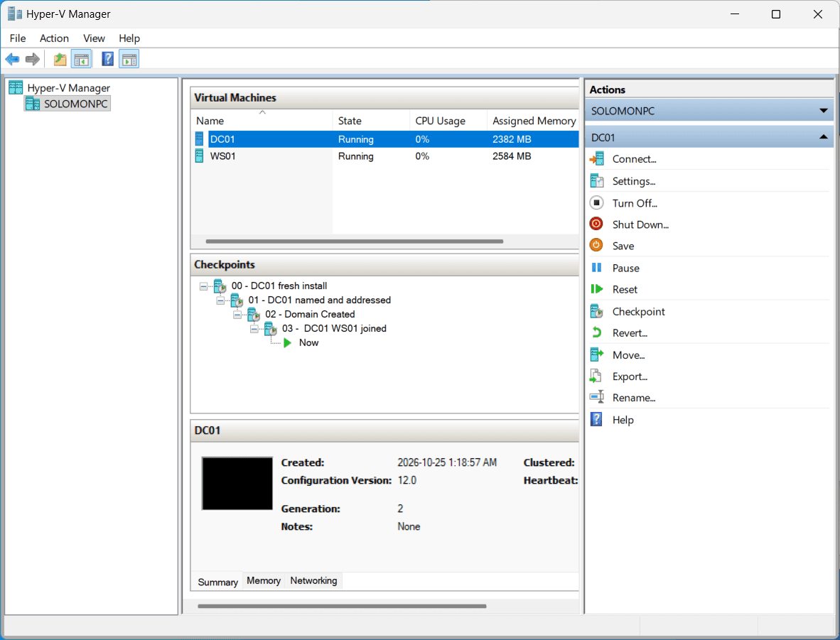This screenshot has height=640, width=840.
Task: Collapse the '02 - Domain Created' checkpoint
Action: [x=237, y=315]
